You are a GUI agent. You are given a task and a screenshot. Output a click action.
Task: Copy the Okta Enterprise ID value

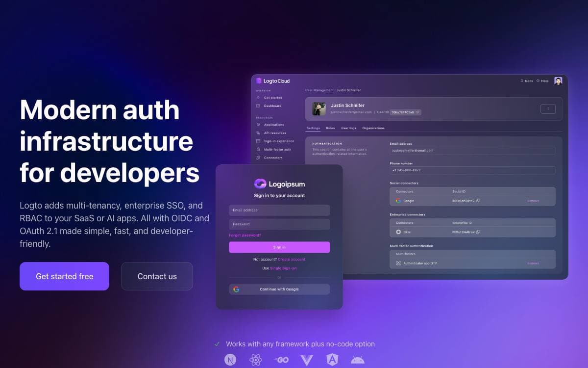(x=478, y=232)
